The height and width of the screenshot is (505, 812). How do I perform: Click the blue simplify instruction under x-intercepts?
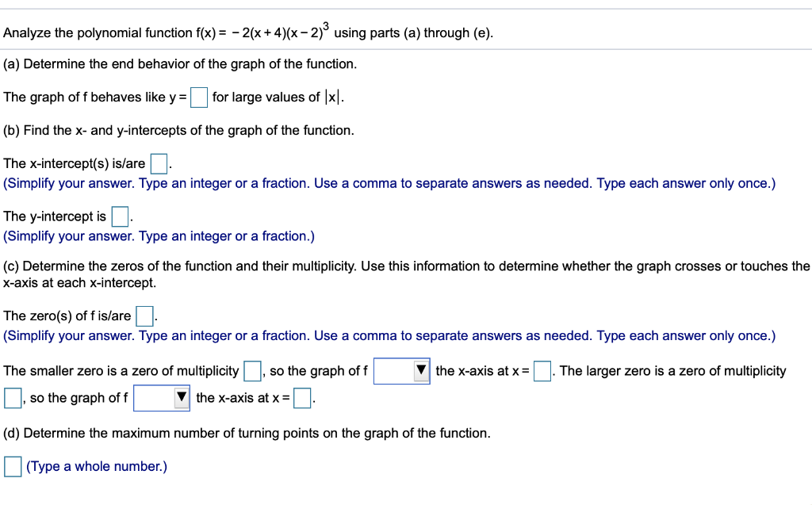[x=389, y=183]
